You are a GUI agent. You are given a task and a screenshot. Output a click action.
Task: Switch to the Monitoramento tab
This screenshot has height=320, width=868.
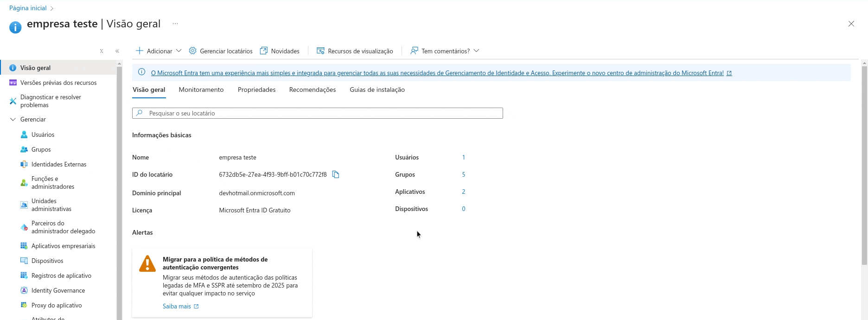(201, 90)
